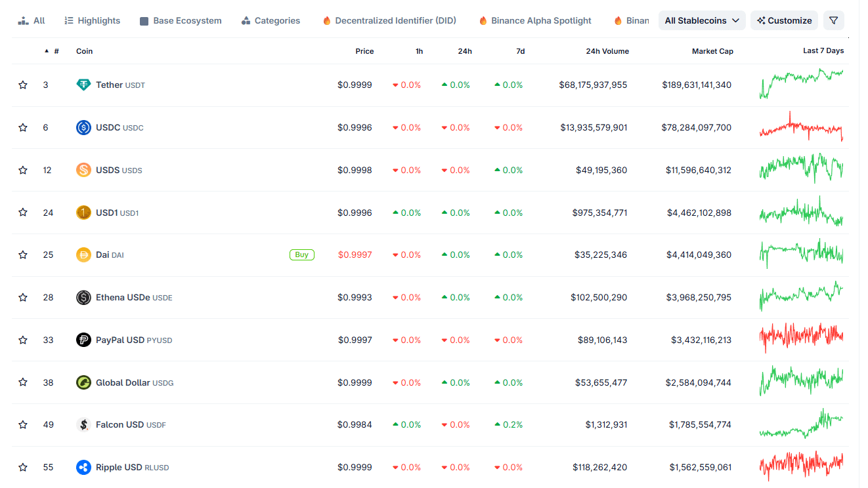Click USDC volume $13,935,579,901
This screenshot has height=488, width=868.
(594, 128)
